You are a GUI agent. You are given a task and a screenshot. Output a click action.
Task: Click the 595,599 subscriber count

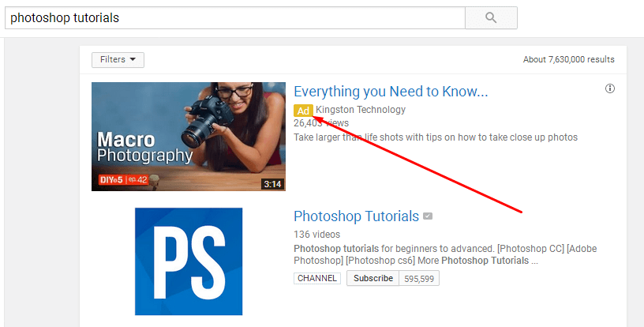[419, 279]
